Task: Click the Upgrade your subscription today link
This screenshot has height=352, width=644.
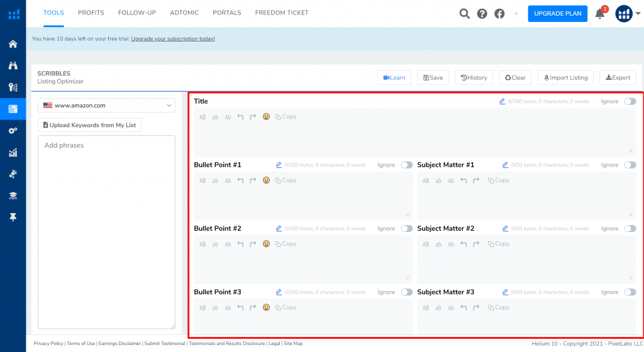Action: [x=173, y=39]
